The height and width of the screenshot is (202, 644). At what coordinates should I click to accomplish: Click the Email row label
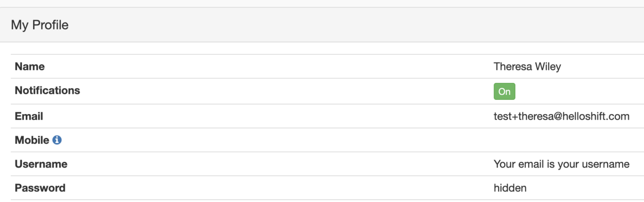pos(29,116)
